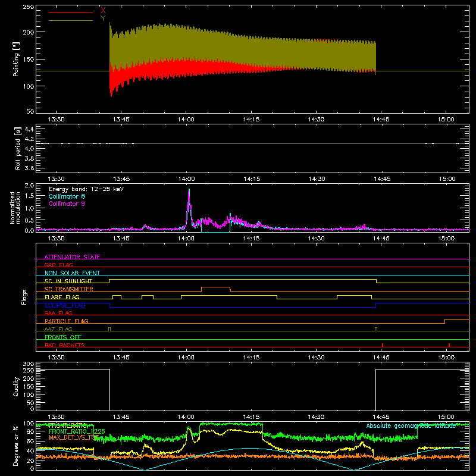
Task: Select the GAP_FLAG label
Action: [58, 265]
